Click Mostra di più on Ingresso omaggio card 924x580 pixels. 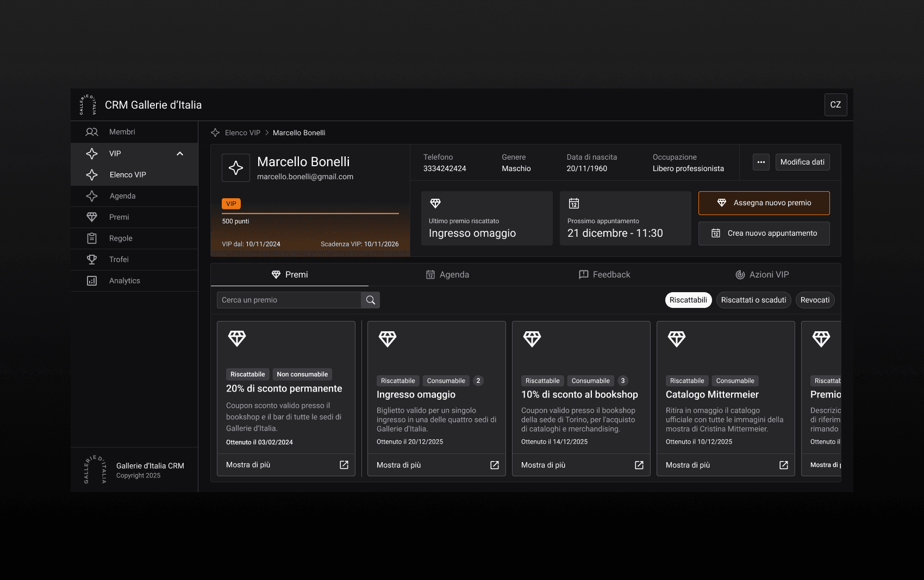399,465
